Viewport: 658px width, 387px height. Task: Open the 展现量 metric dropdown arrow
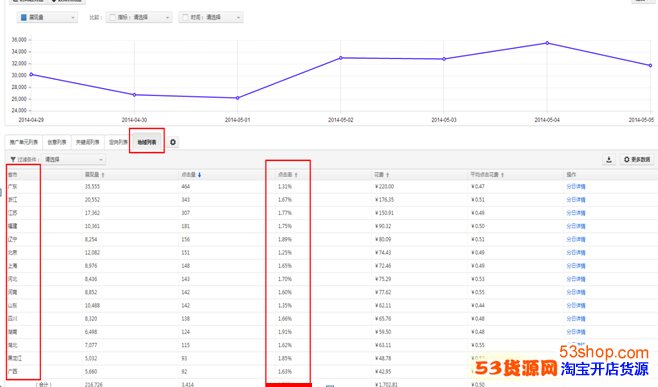point(73,18)
